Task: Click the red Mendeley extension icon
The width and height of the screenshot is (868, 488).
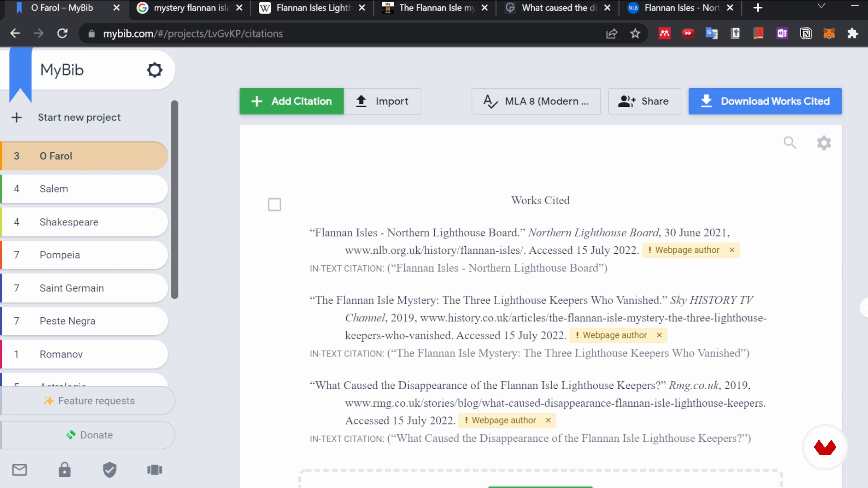Action: [x=665, y=33]
